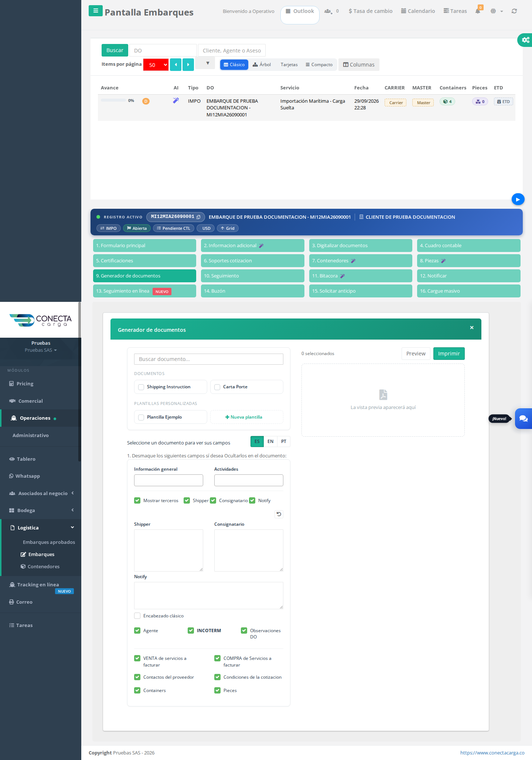
Task: Open the 4. Cuadro contable tab
Action: pyautogui.click(x=468, y=245)
